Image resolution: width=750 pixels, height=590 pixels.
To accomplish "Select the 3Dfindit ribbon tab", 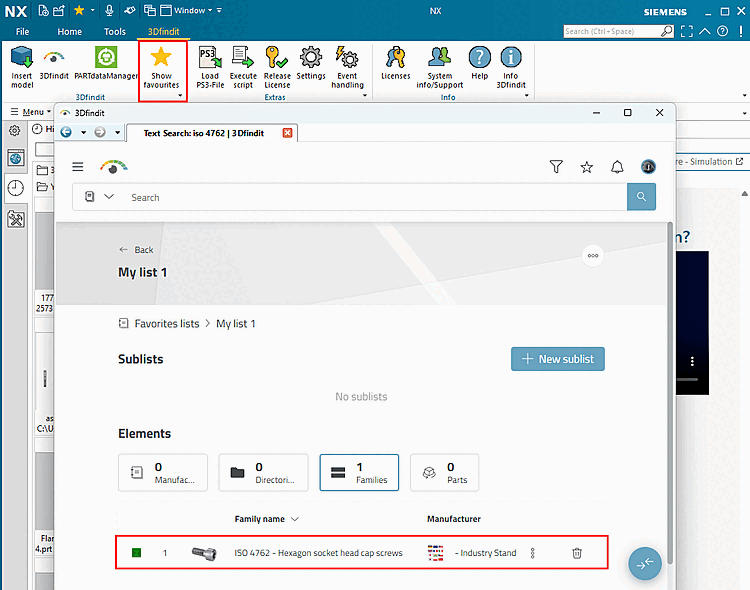I will coord(163,32).
